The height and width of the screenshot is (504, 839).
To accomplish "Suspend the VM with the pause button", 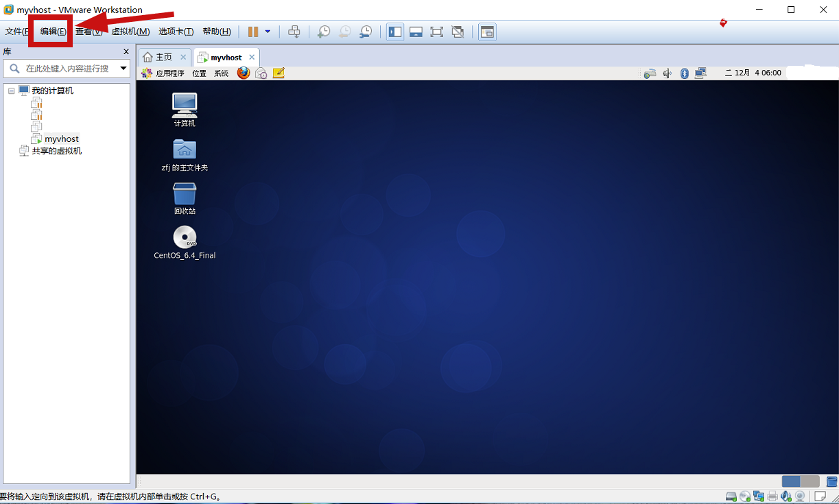I will coord(253,32).
